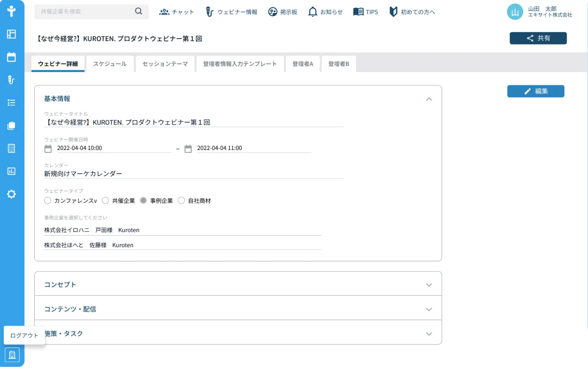Open the analytics chart icon in sidebar

coord(11,171)
